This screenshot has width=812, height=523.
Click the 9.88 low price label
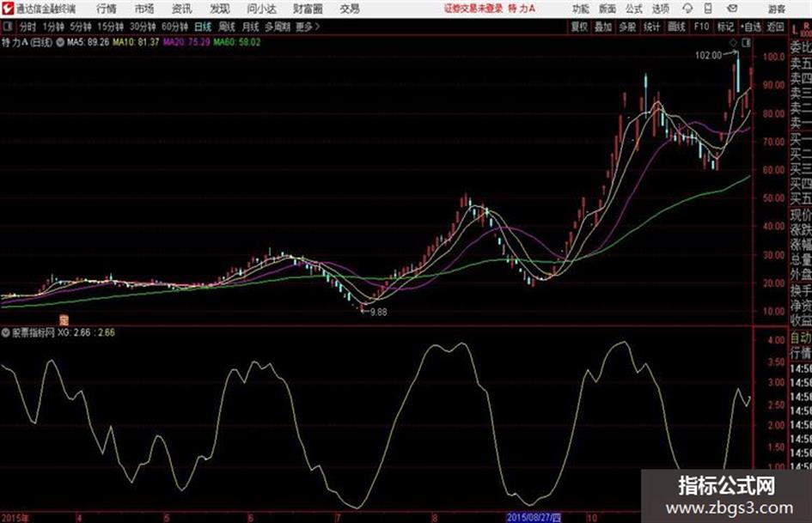(379, 312)
